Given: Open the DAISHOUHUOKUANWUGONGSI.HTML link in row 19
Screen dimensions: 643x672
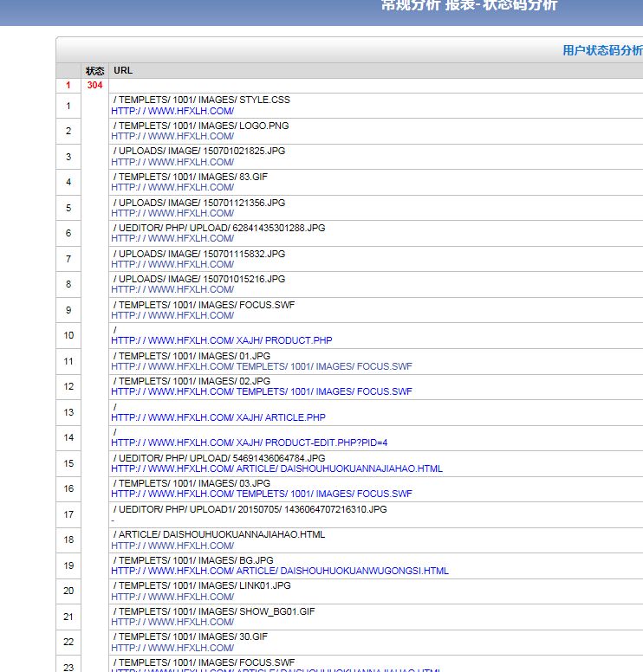Looking at the screenshot, I should [x=279, y=571].
